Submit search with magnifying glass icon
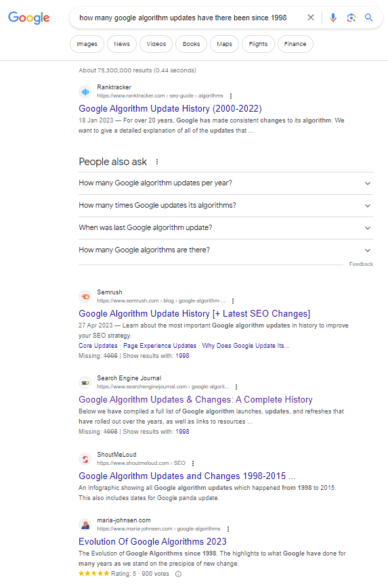 pyautogui.click(x=369, y=17)
